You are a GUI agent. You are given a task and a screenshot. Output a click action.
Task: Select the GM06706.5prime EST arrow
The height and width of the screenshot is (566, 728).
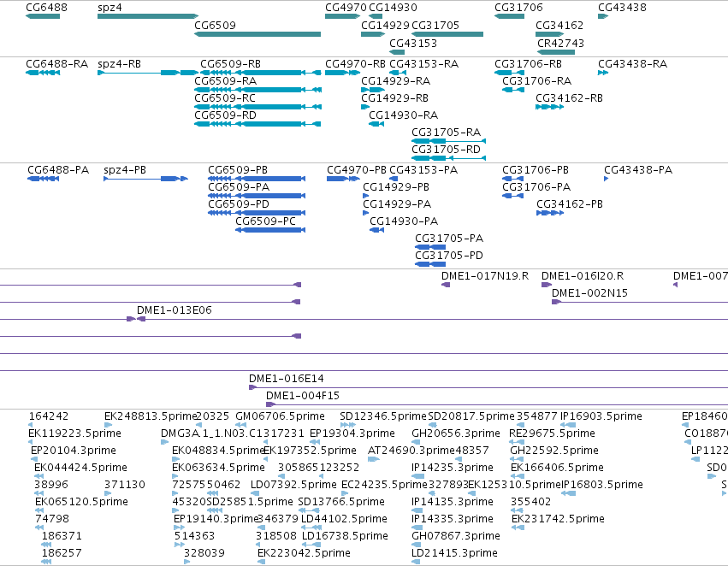tap(240, 424)
